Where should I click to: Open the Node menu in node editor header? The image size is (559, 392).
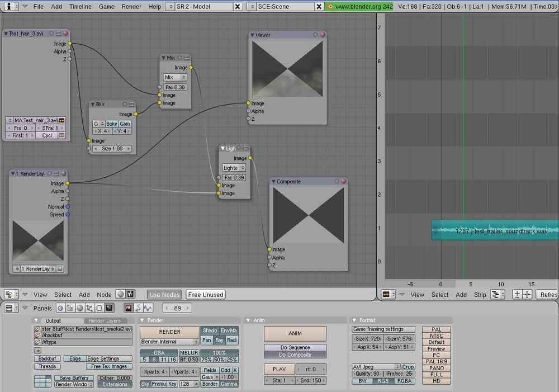[x=104, y=295]
